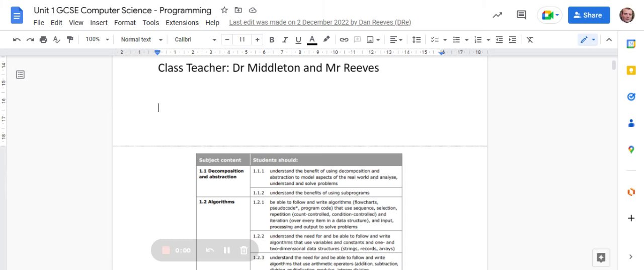Open Google Tasks side panel

631,97
